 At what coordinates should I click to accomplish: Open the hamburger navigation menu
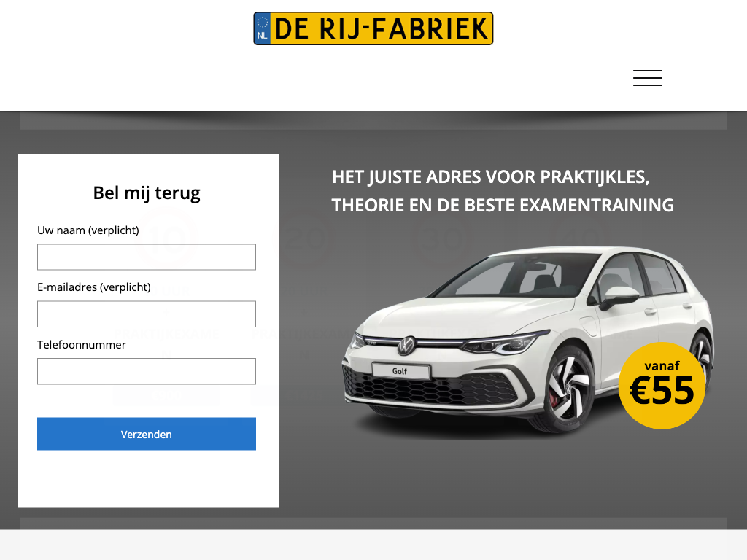point(648,78)
